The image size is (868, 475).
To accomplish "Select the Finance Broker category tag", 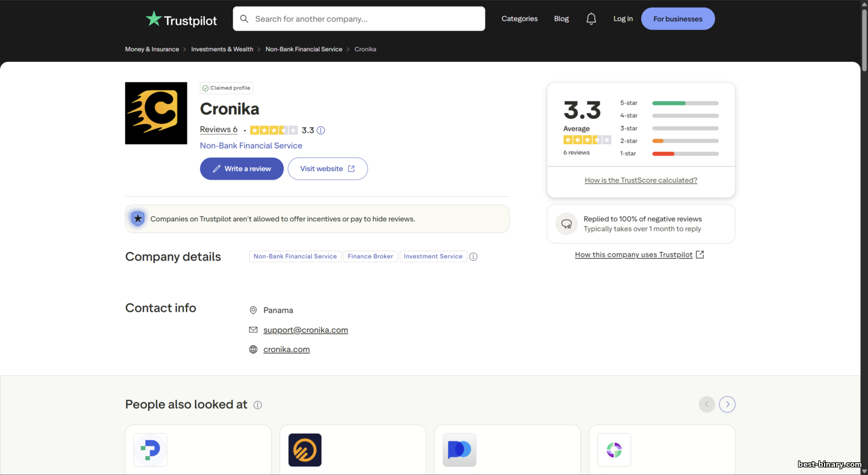I will coord(370,257).
